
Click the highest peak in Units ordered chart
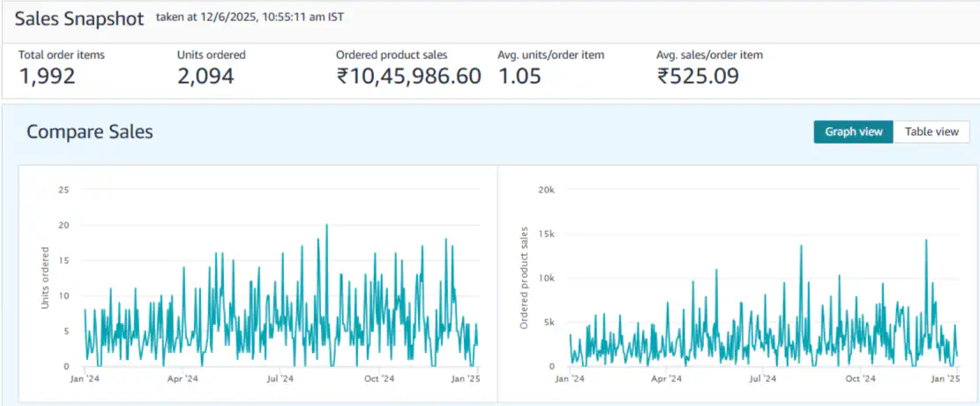326,225
